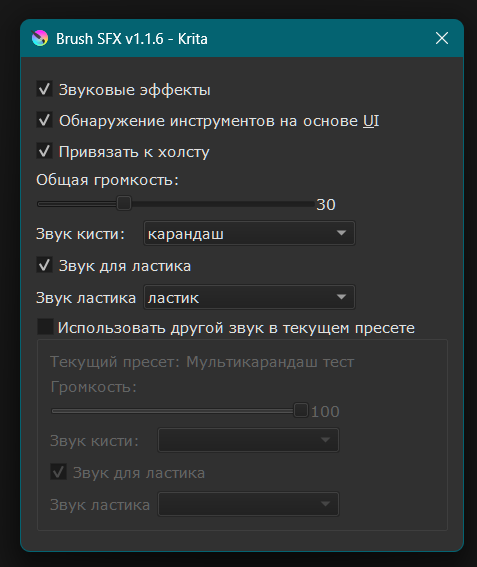Open the Звук кисти карандаш dropdown
The height and width of the screenshot is (567, 477).
[249, 233]
